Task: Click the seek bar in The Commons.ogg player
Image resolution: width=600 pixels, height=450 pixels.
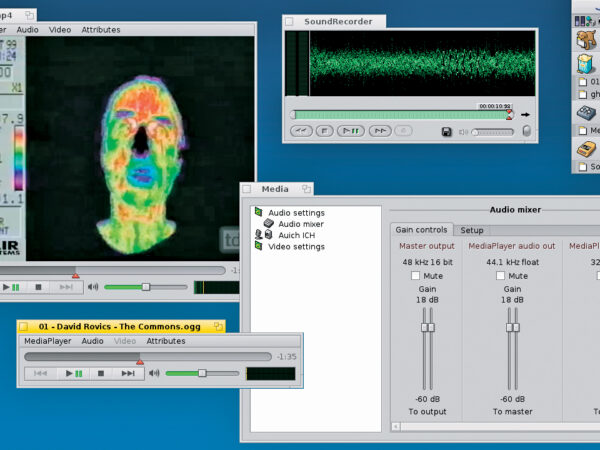Action: (147, 356)
